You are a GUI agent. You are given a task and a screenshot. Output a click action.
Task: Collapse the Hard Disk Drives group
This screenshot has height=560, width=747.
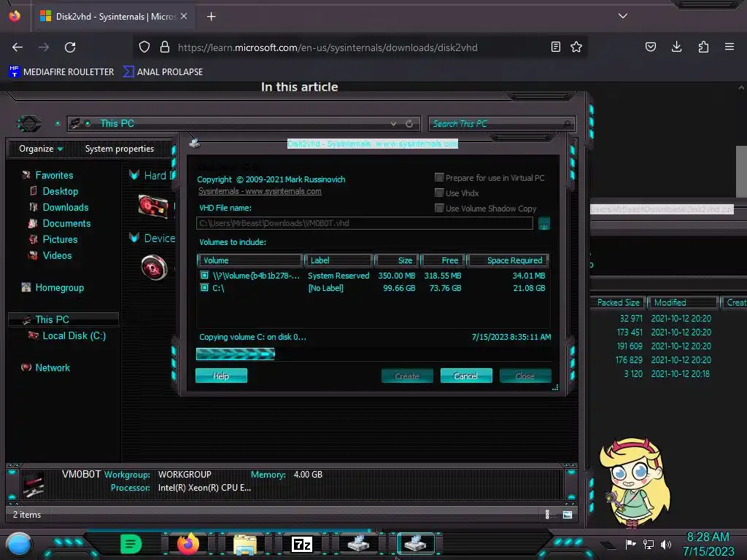pos(134,175)
